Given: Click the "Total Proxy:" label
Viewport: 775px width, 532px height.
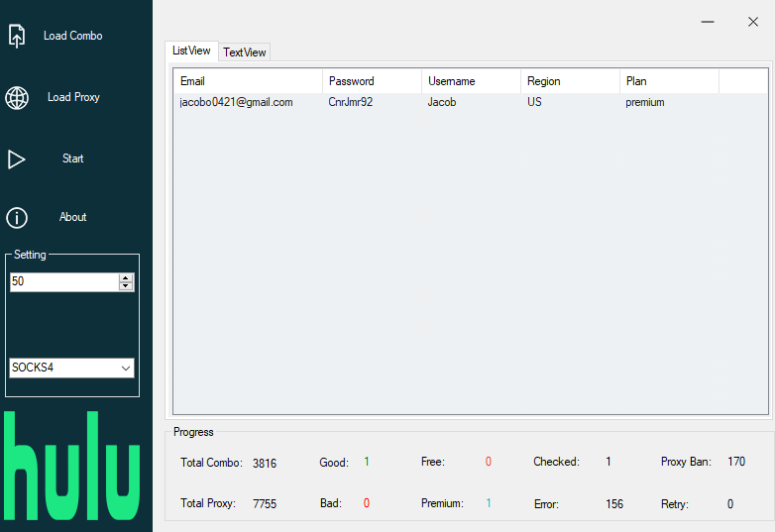Looking at the screenshot, I should (x=208, y=503).
